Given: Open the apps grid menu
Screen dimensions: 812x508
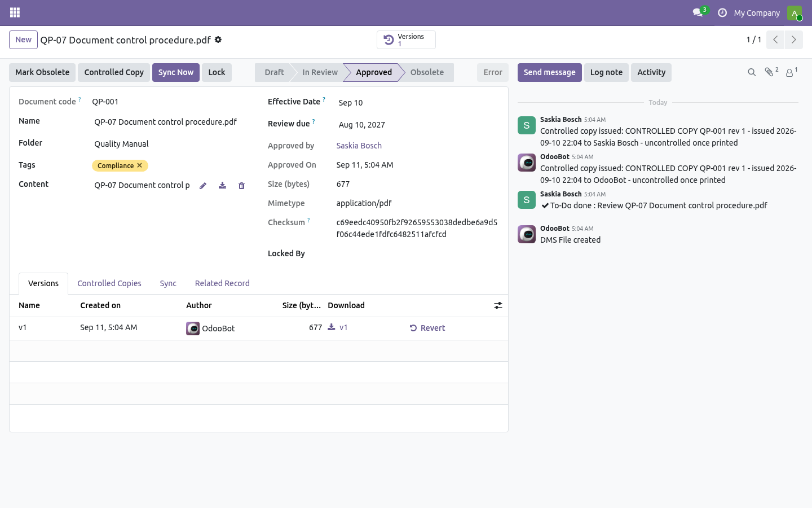Looking at the screenshot, I should click(x=15, y=12).
